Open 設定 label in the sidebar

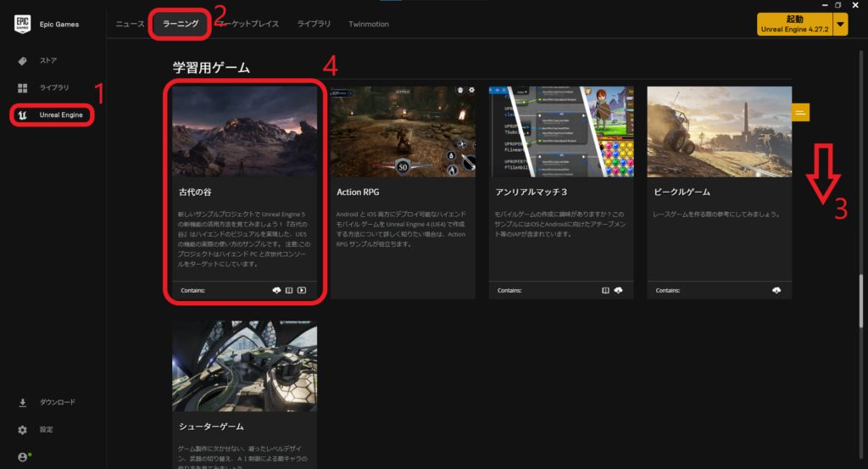[47, 430]
